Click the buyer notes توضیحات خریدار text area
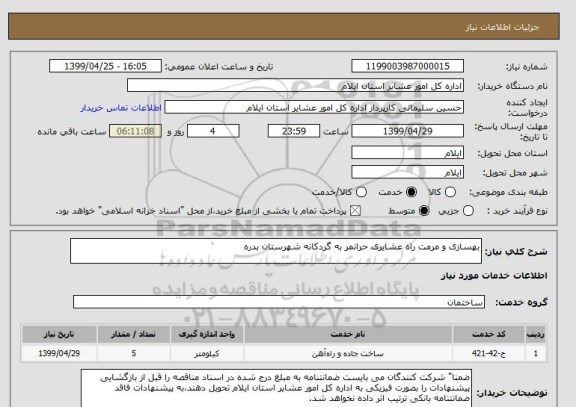 276,388
